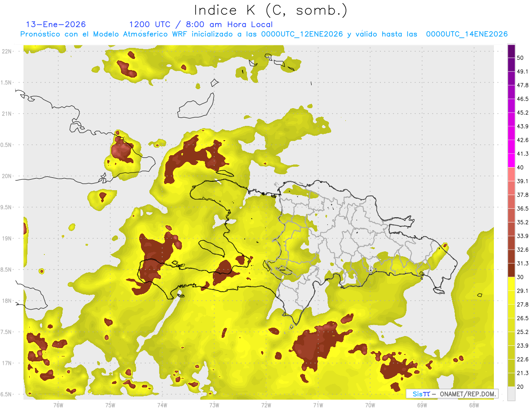Image resolution: width=532 pixels, height=411 pixels.
Task: Click the "22N" latitude axis label
Action: coord(6,51)
